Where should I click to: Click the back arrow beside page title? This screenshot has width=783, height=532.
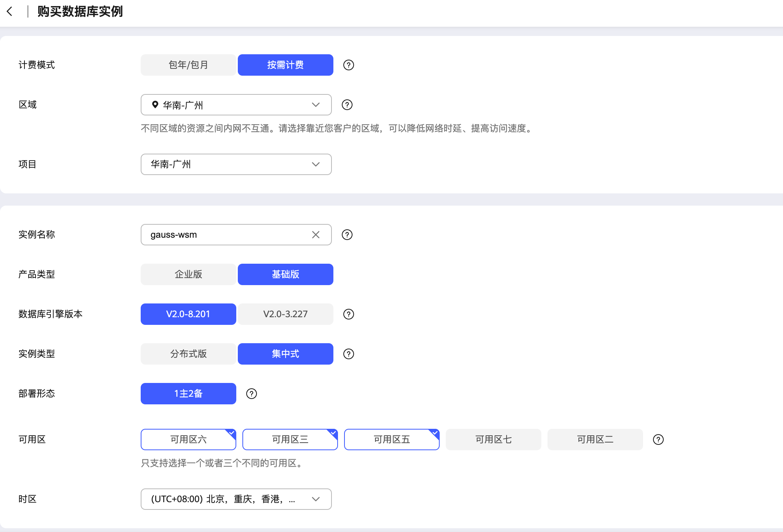[x=10, y=11]
